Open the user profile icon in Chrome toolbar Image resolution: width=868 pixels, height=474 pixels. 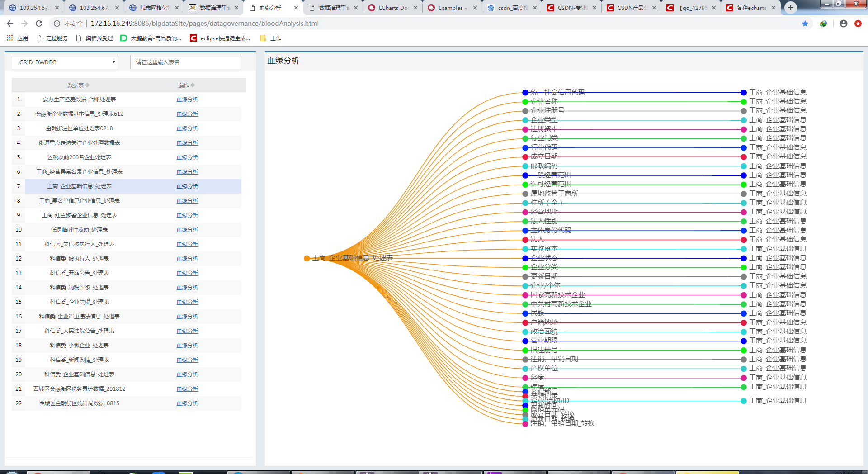844,24
